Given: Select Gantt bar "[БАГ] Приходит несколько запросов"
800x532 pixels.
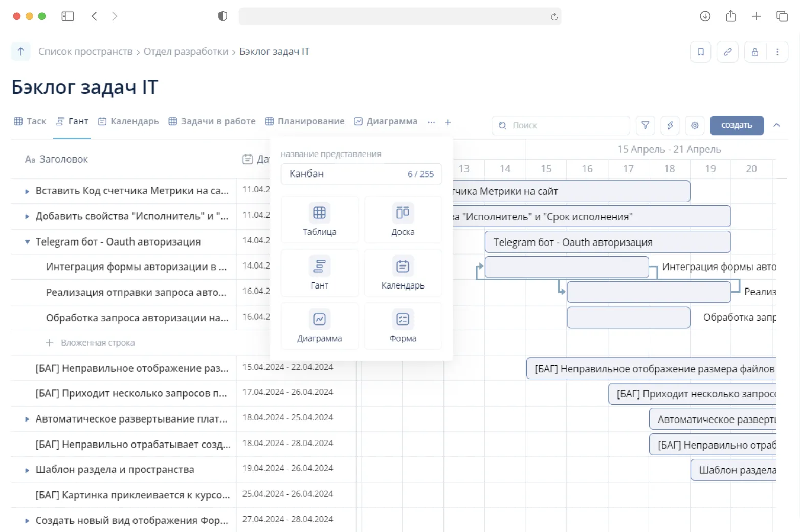Looking at the screenshot, I should pos(692,394).
